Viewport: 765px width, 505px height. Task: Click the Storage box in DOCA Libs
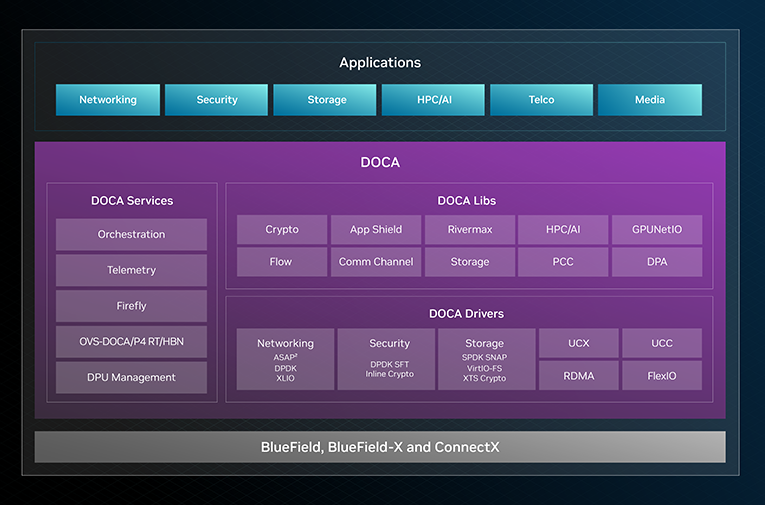point(470,262)
